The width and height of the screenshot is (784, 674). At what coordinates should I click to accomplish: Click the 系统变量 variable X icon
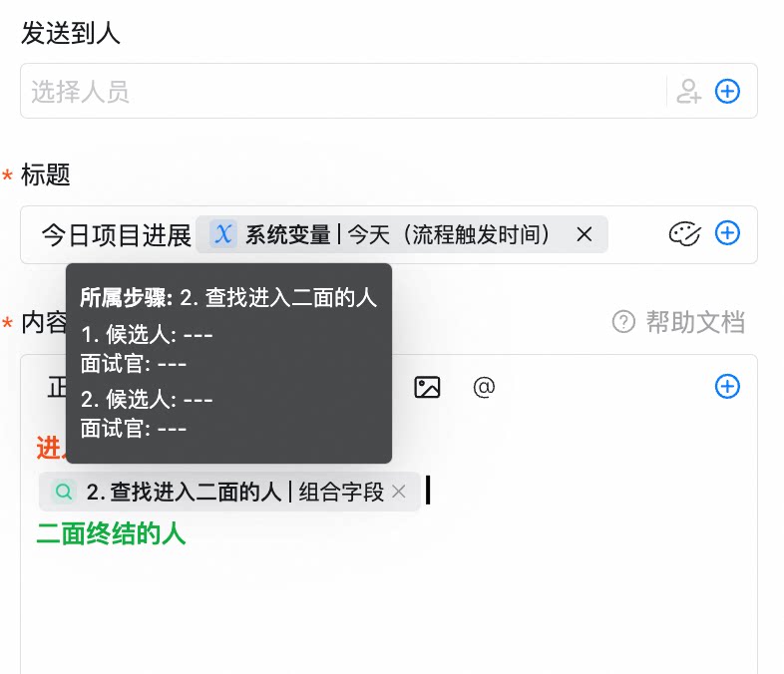point(223,234)
